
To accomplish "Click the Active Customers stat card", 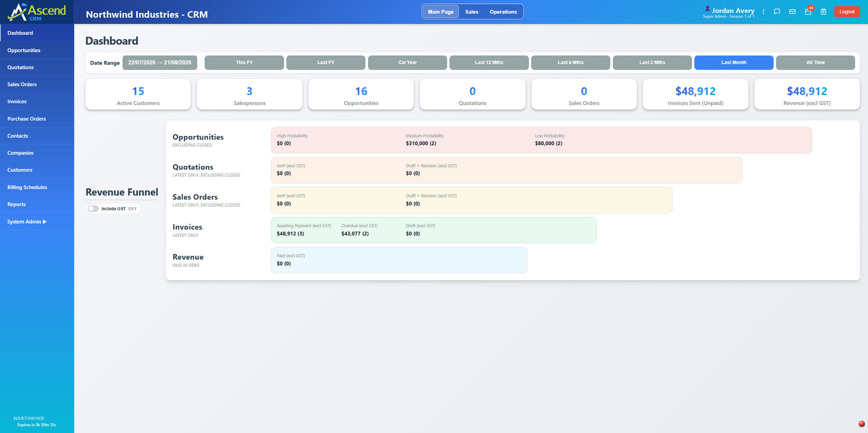I will (138, 94).
